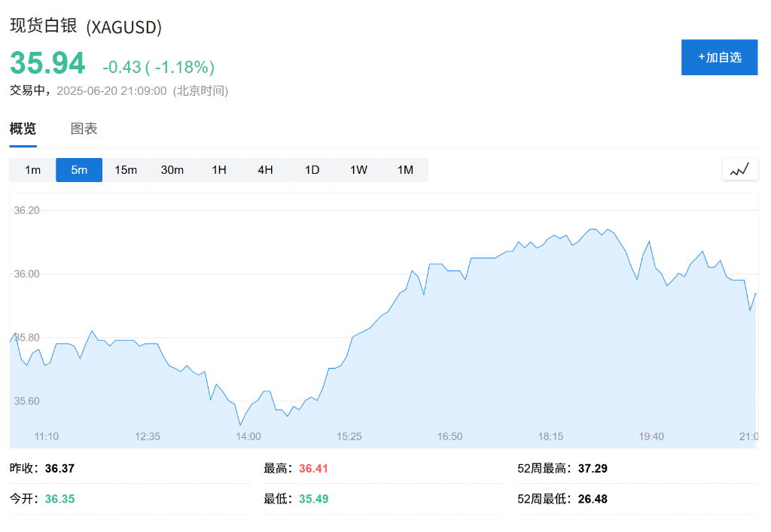Switch chart type with the line-chart icon
Screen dimensions: 771x532
click(x=739, y=169)
